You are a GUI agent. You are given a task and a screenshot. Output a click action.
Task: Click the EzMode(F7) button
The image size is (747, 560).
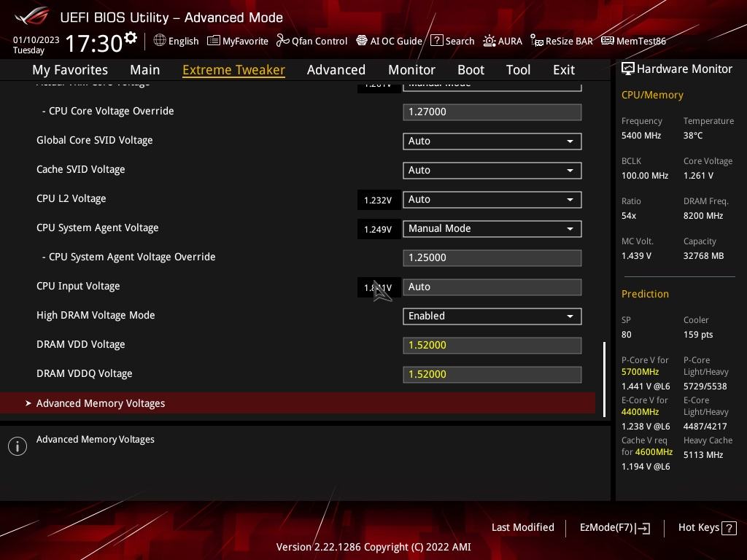(x=614, y=528)
